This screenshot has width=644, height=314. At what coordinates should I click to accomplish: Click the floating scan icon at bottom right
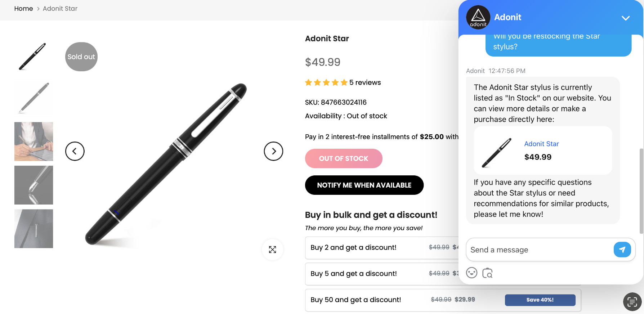click(x=632, y=301)
